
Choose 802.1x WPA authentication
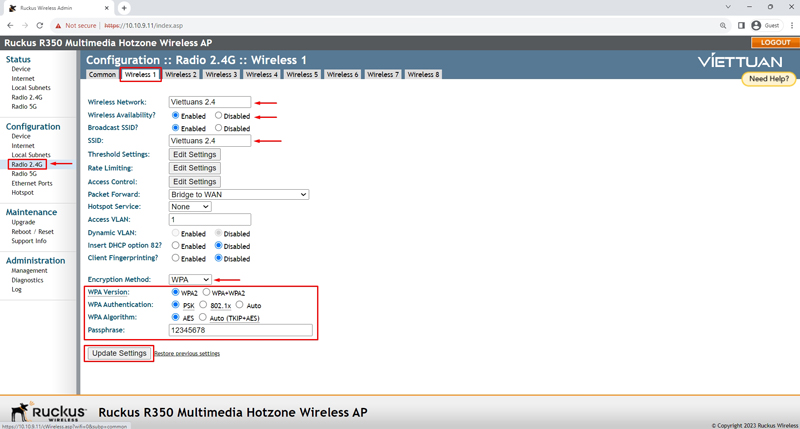[203, 305]
